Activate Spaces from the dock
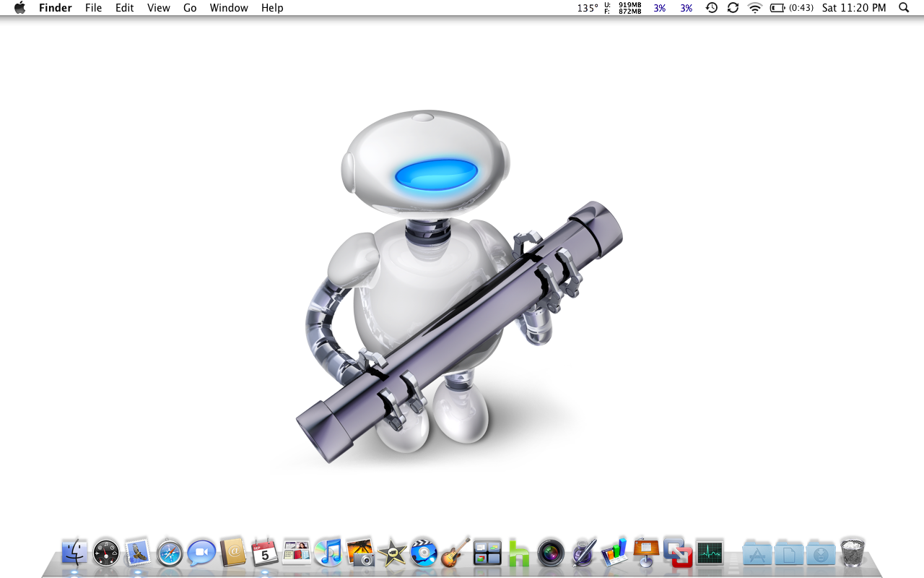This screenshot has height=578, width=924. click(487, 553)
